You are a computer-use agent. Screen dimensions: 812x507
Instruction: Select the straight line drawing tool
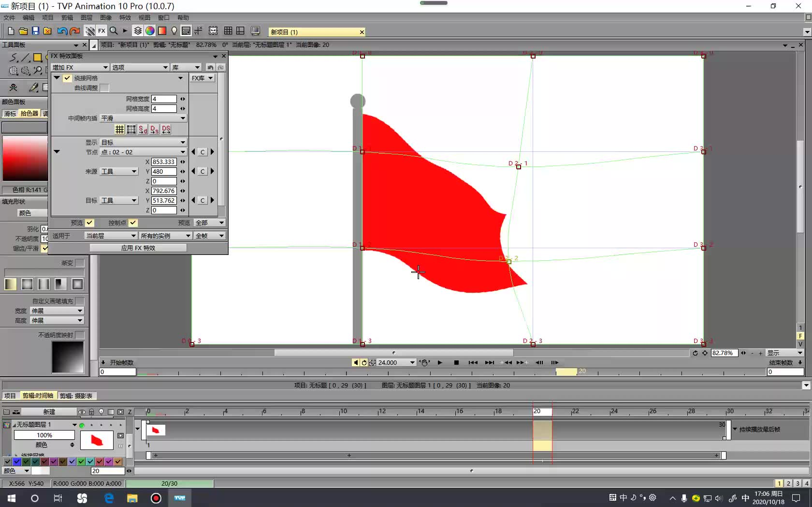coord(25,58)
